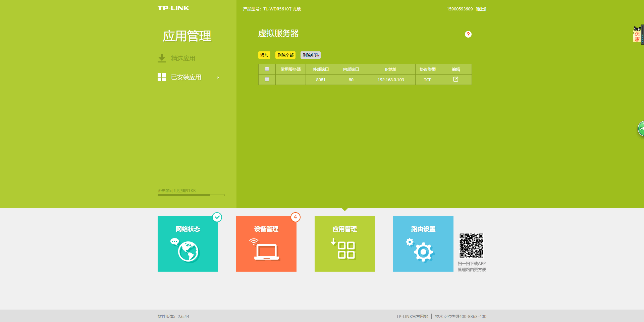This screenshot has width=644, height=322.
Task: Click the 外部端口 column header
Action: 321,69
